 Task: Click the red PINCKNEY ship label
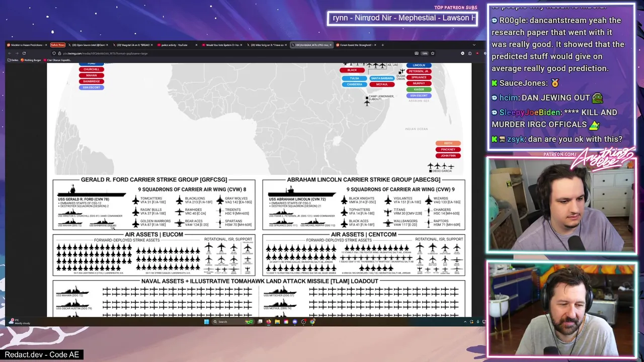pos(448,149)
